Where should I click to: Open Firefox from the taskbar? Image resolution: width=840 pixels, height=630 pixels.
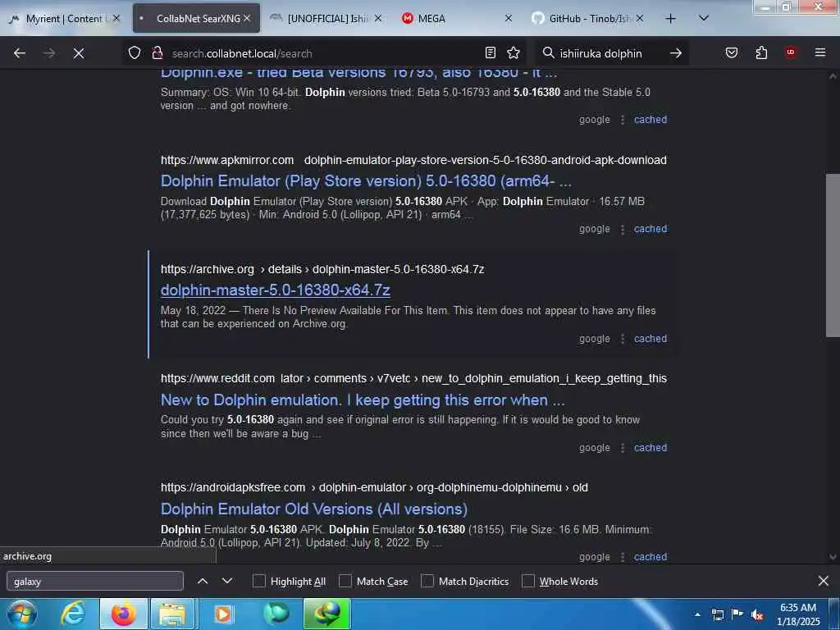(x=123, y=614)
